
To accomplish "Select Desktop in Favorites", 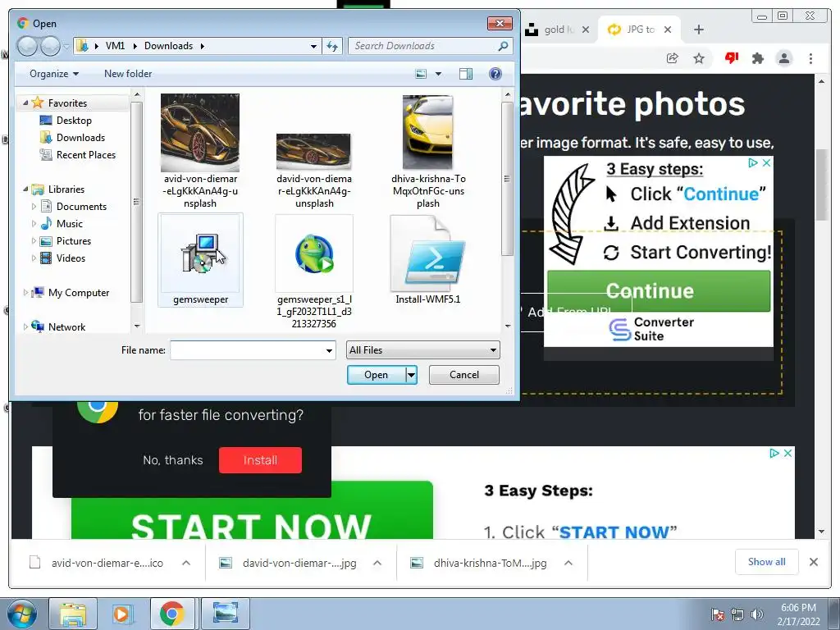I will pos(66,121).
